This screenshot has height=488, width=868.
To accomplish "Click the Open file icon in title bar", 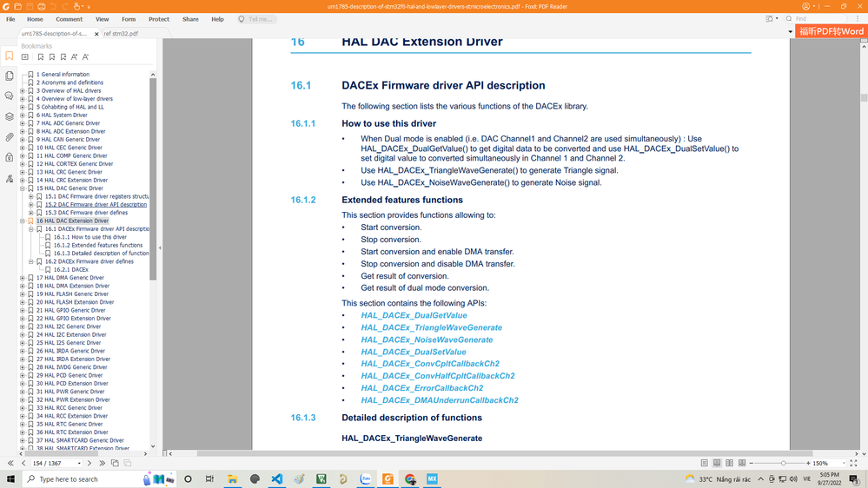I will pos(17,7).
